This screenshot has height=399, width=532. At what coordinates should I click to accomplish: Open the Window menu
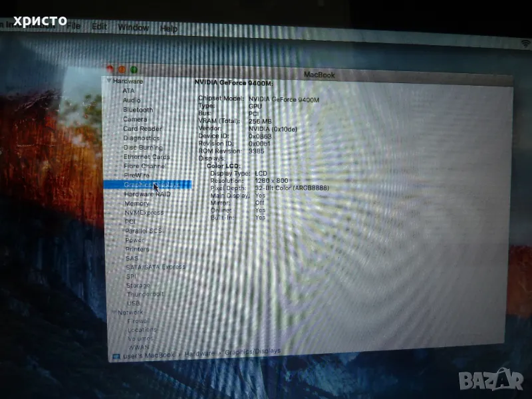134,27
